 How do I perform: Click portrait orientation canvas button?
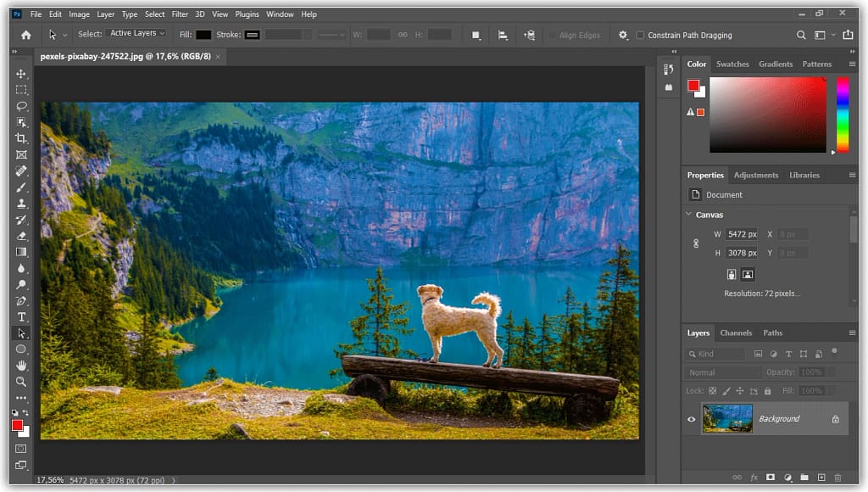pyautogui.click(x=732, y=275)
